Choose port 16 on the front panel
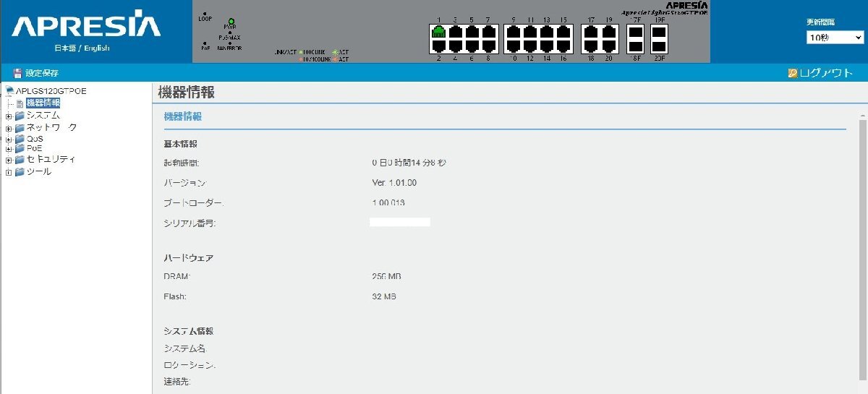 pyautogui.click(x=563, y=46)
